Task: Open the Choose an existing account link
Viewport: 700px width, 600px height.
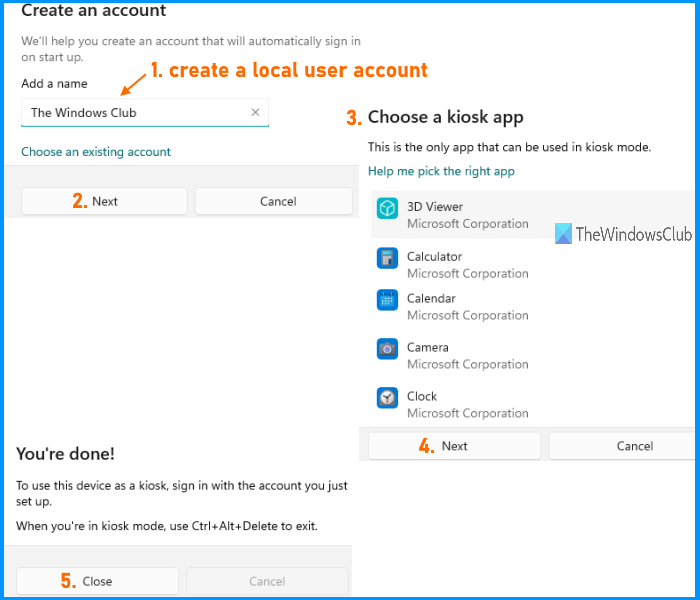Action: [x=96, y=152]
